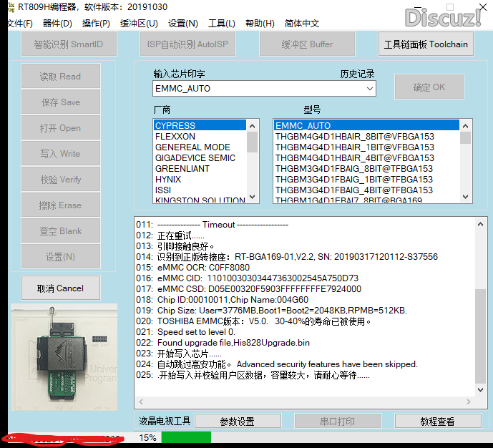The width and height of the screenshot is (493, 448).
Task: Select ISSI in the manufacturer list
Action: pyautogui.click(x=200, y=190)
